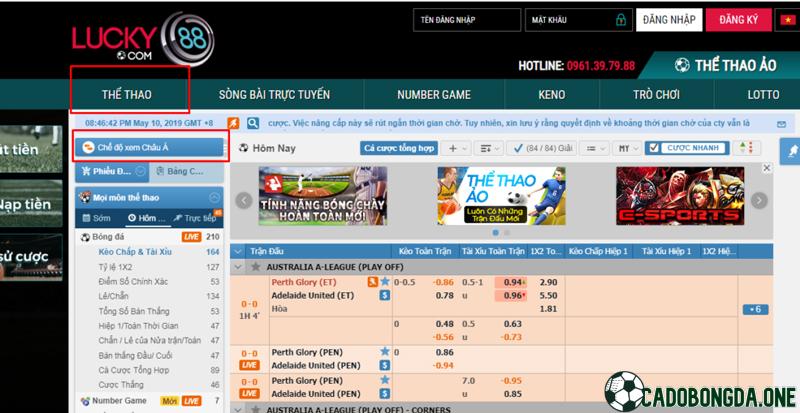Click the sport icon on Mọi môn thể thao header
The width and height of the screenshot is (800, 413).
[85, 198]
